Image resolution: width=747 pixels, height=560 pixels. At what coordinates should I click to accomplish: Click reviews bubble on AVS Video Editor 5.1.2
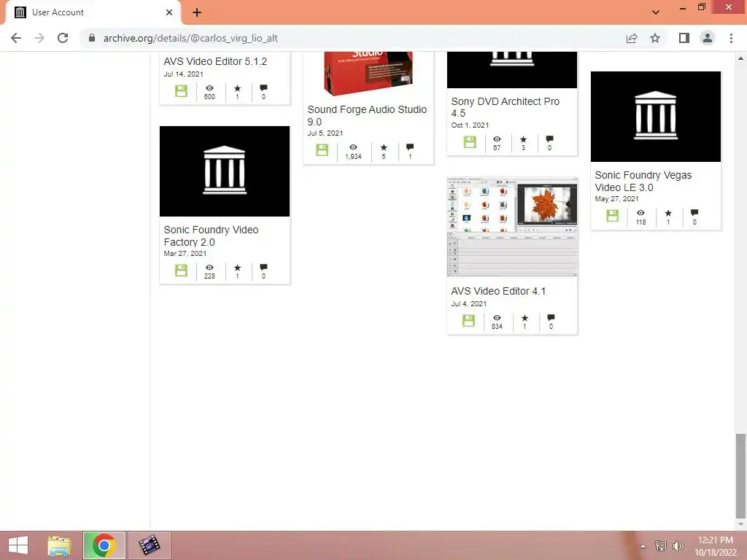pos(263,88)
